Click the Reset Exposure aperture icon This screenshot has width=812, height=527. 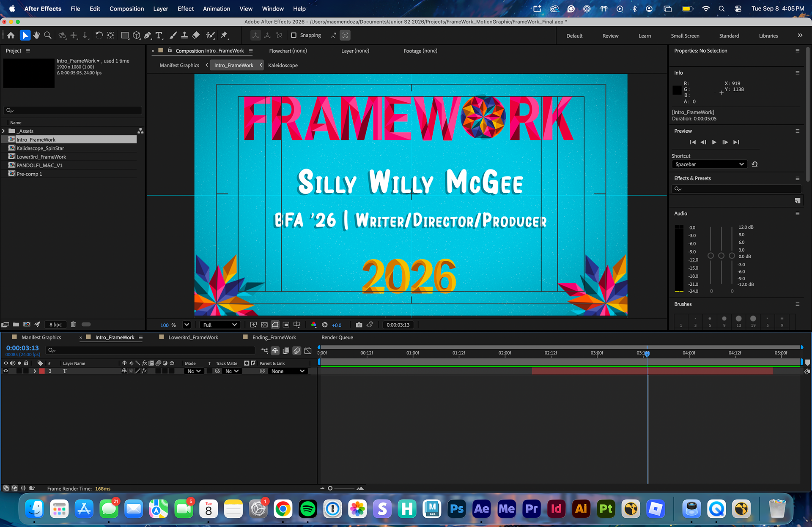pos(325,325)
